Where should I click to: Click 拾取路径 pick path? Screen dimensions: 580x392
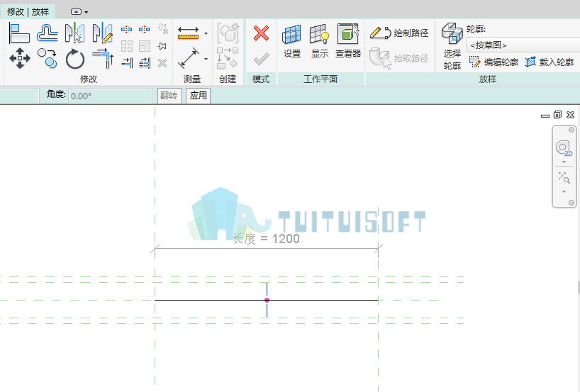[x=399, y=58]
